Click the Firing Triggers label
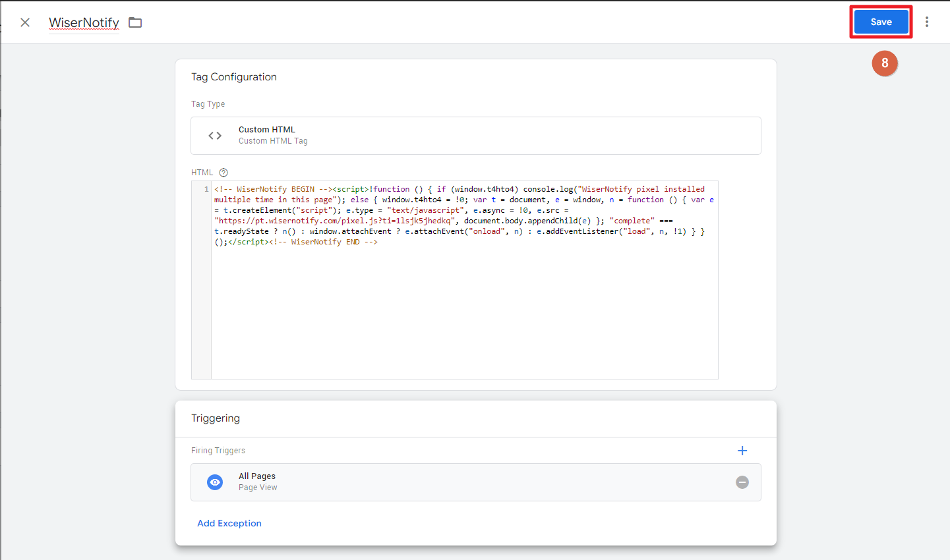Viewport: 950px width, 560px height. (x=218, y=451)
